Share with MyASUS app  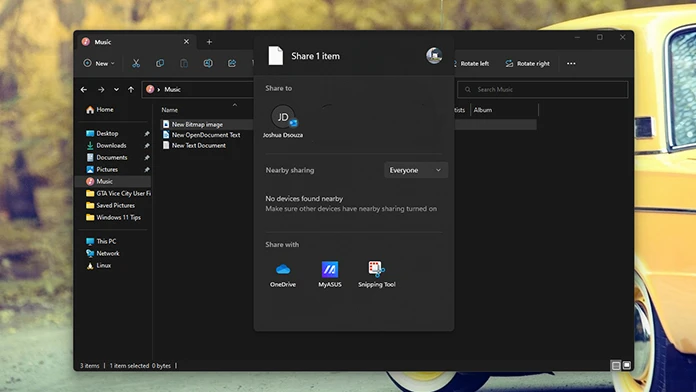330,274
